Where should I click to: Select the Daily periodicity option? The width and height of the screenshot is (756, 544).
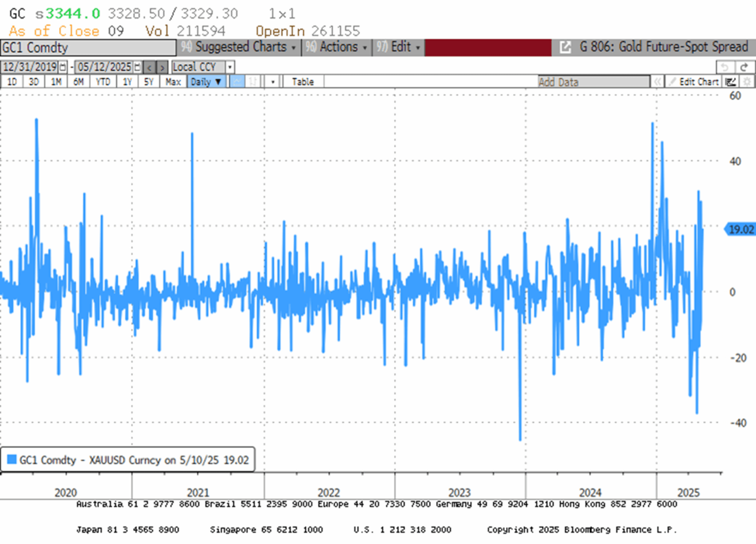206,82
